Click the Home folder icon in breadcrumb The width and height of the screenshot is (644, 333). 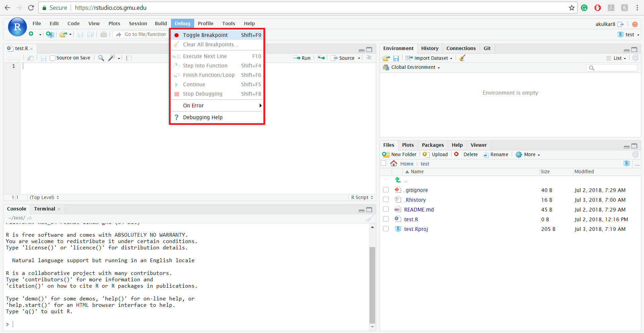394,163
